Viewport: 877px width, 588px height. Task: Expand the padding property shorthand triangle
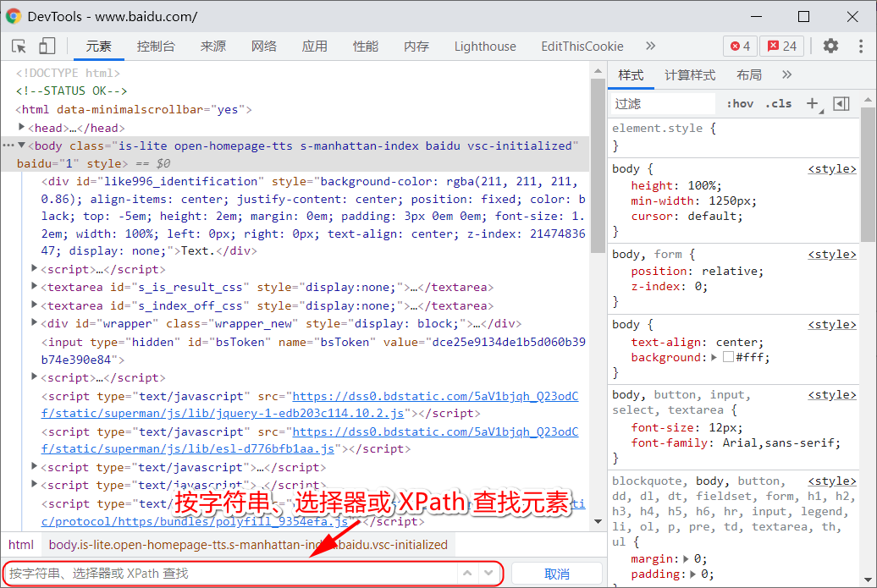693,574
